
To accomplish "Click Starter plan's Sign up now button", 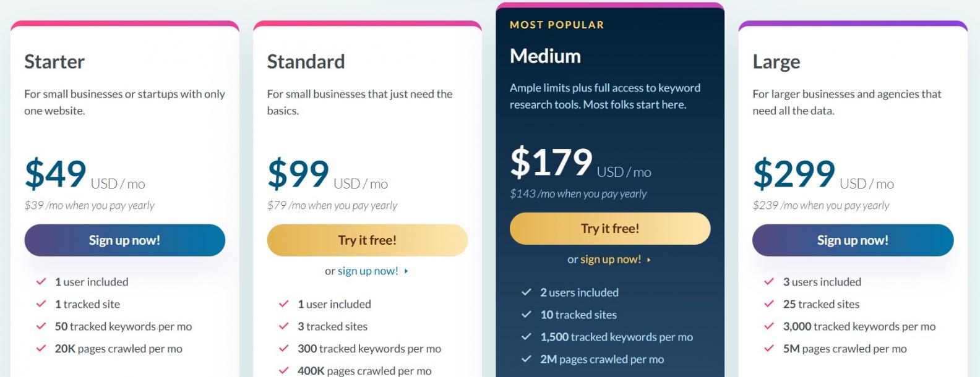I will tap(124, 240).
